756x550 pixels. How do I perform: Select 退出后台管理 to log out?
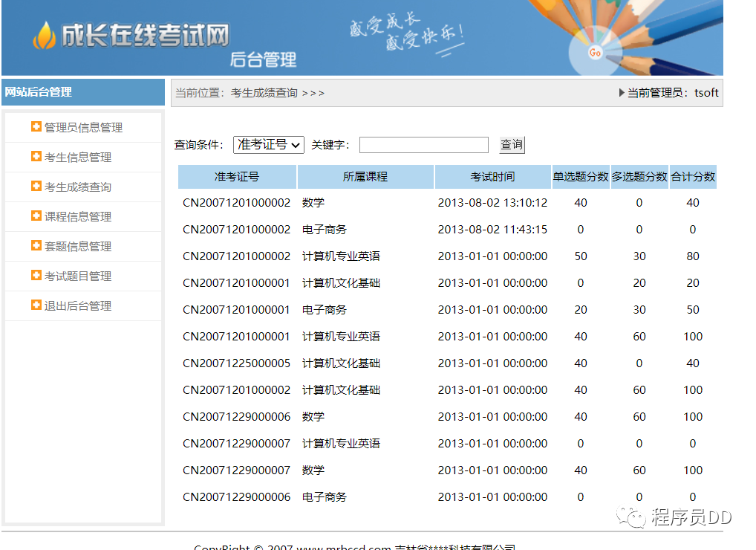click(78, 306)
